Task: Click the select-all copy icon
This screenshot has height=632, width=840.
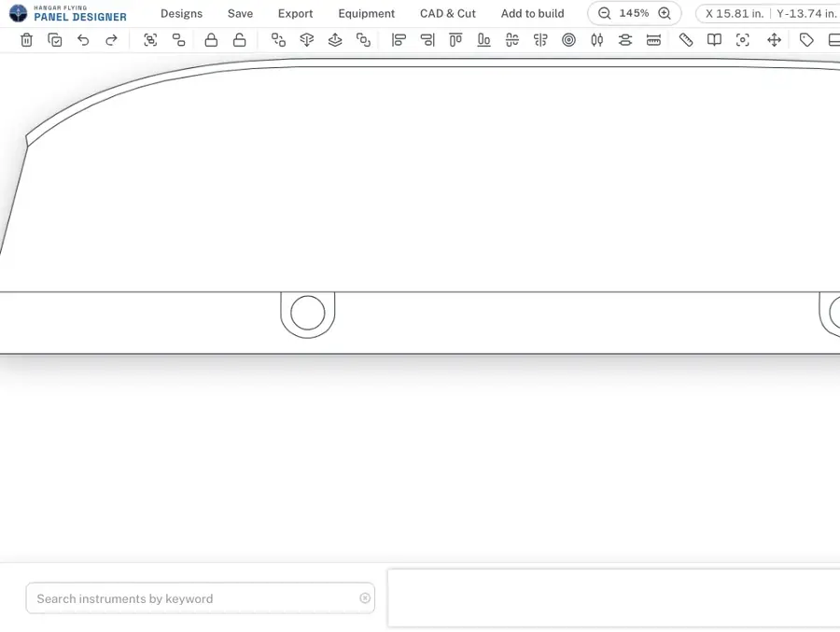Action: (x=55, y=40)
